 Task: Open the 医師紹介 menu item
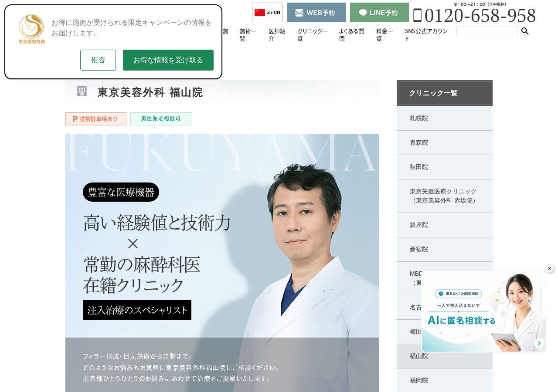(277, 35)
